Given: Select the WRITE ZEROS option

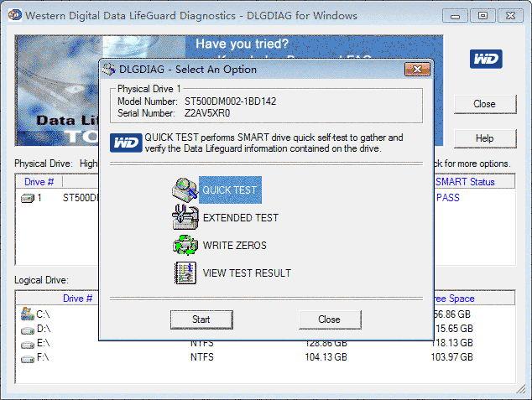Looking at the screenshot, I should click(234, 246).
